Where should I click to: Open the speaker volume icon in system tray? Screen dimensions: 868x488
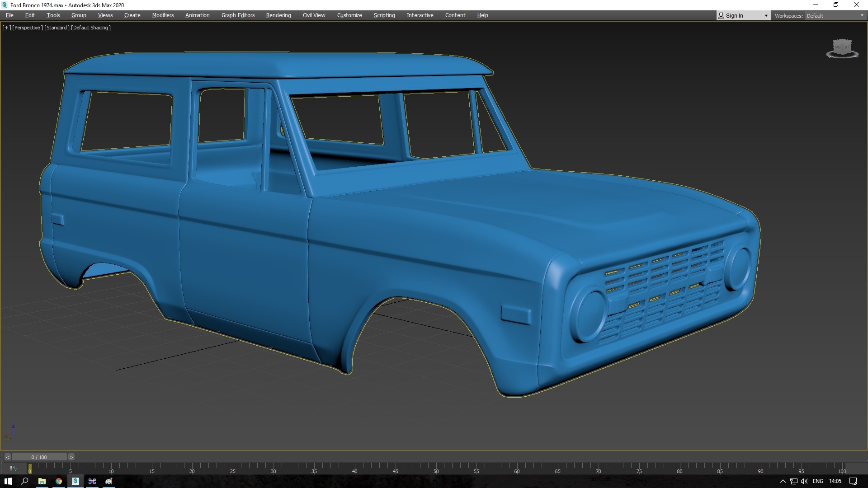(805, 481)
